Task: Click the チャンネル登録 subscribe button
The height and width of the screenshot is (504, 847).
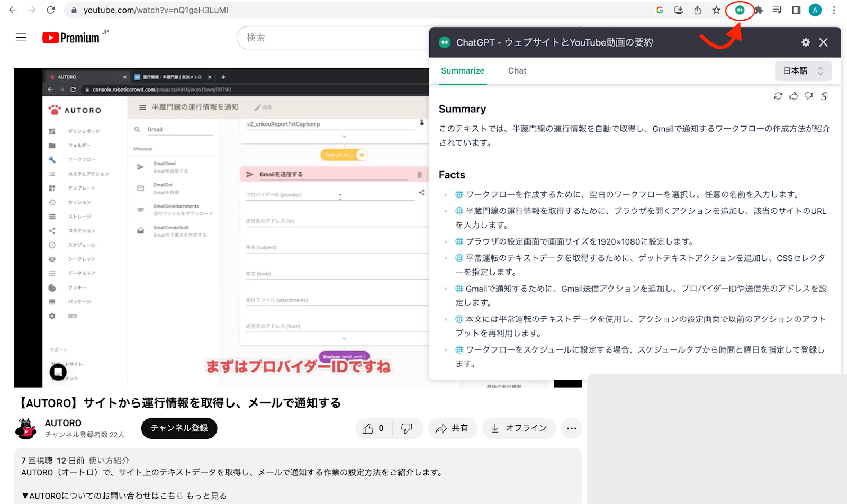Action: point(179,428)
